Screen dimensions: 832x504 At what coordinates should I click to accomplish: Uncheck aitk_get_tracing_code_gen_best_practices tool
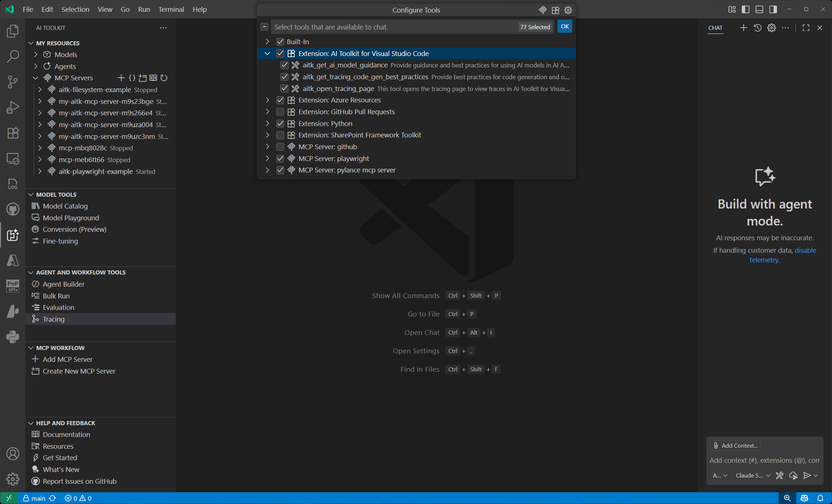pos(284,77)
